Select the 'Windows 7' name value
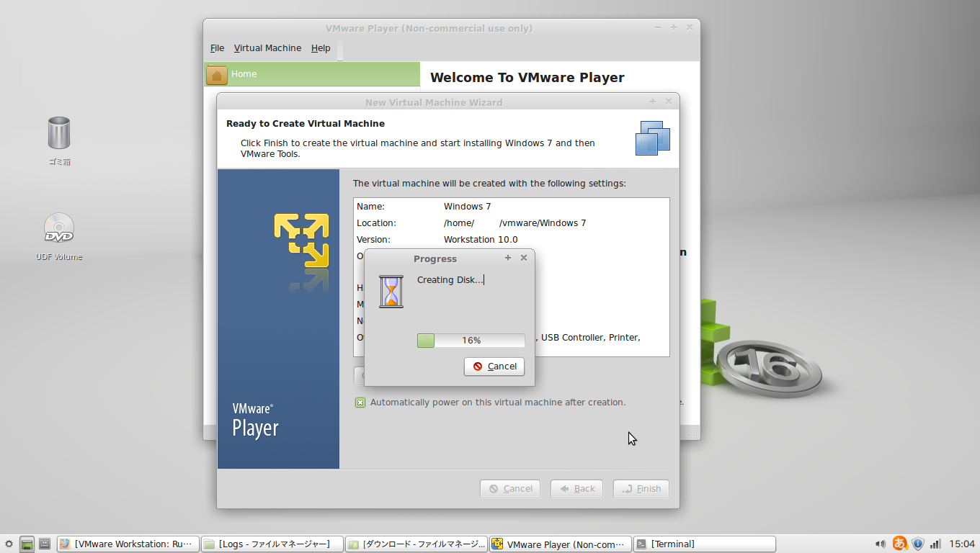 pos(467,207)
